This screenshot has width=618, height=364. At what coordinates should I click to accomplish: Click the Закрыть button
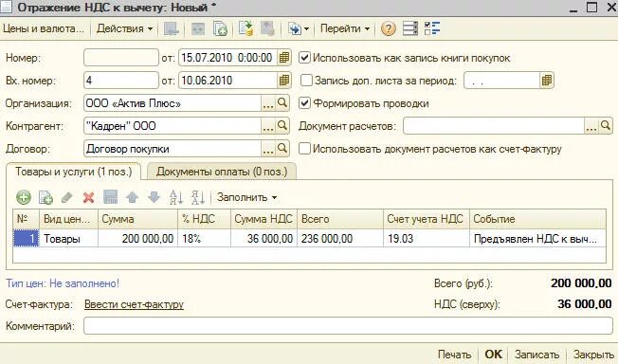click(x=593, y=355)
